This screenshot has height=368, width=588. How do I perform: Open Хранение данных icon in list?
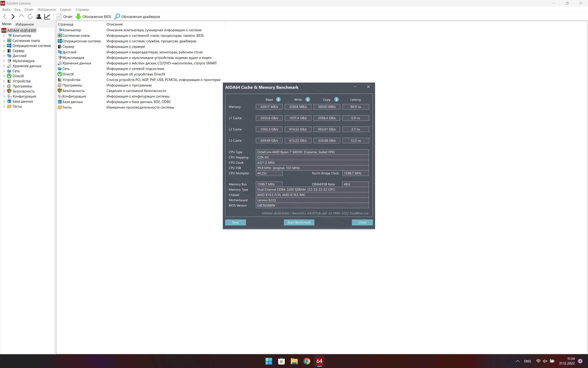click(x=60, y=63)
